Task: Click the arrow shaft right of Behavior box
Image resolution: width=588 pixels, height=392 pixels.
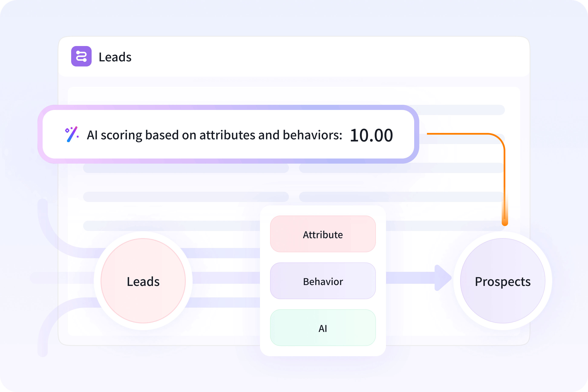Action: point(410,278)
